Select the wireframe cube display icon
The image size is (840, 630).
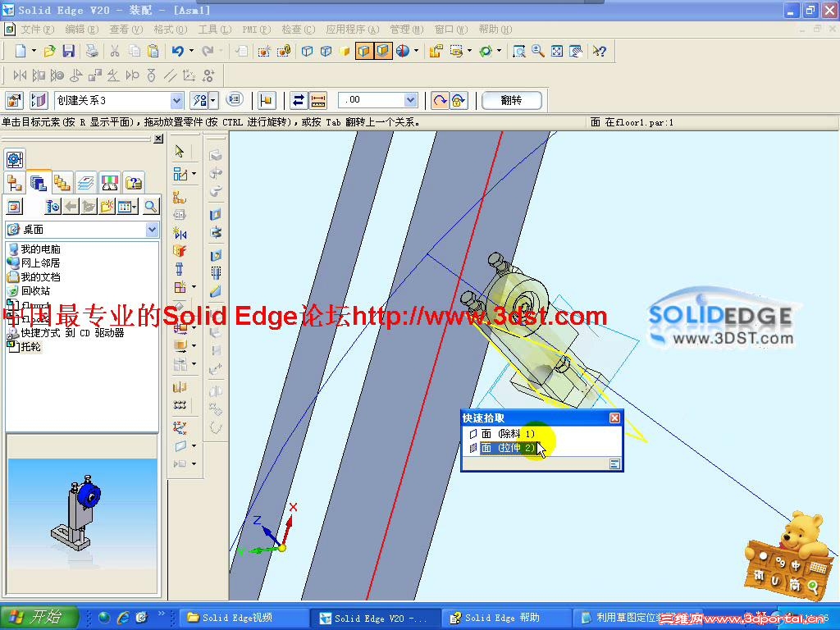[x=307, y=51]
